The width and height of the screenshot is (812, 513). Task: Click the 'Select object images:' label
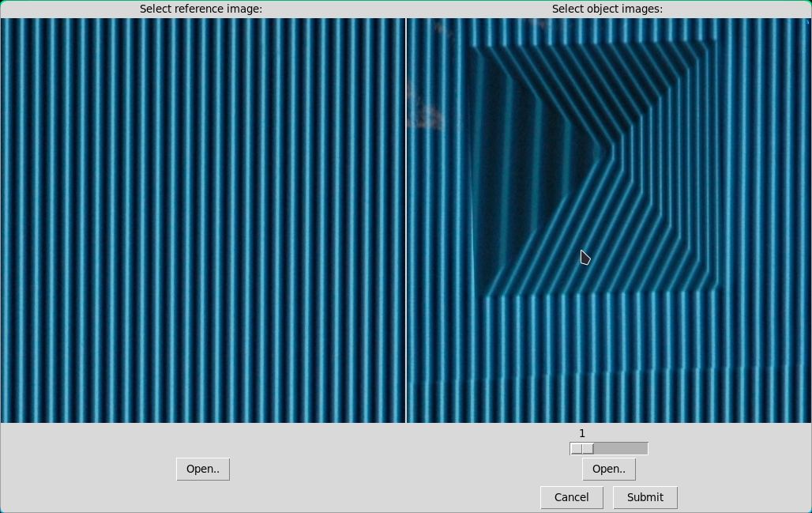click(x=607, y=9)
